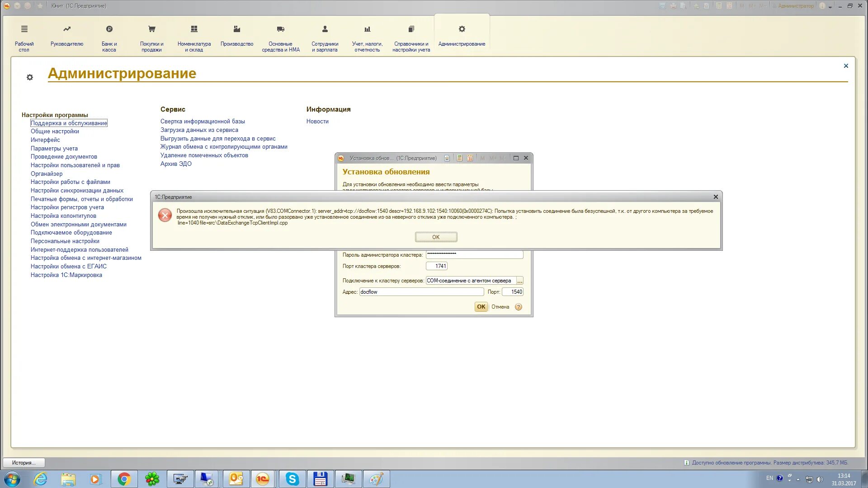Launch Google Chrome from taskbar

(x=124, y=479)
